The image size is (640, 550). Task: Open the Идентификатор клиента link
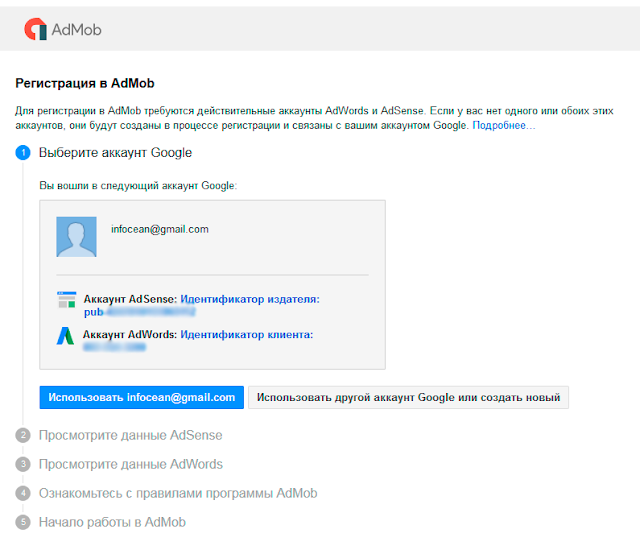tap(247, 335)
